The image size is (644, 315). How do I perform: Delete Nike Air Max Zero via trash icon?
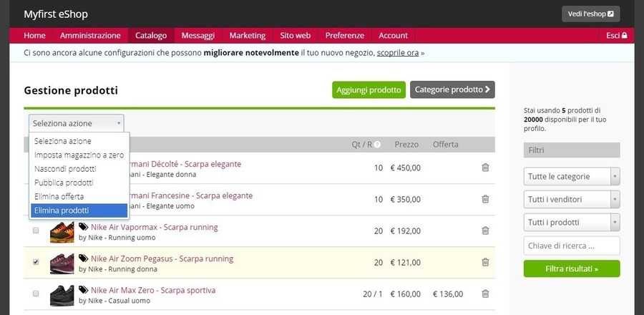[485, 294]
